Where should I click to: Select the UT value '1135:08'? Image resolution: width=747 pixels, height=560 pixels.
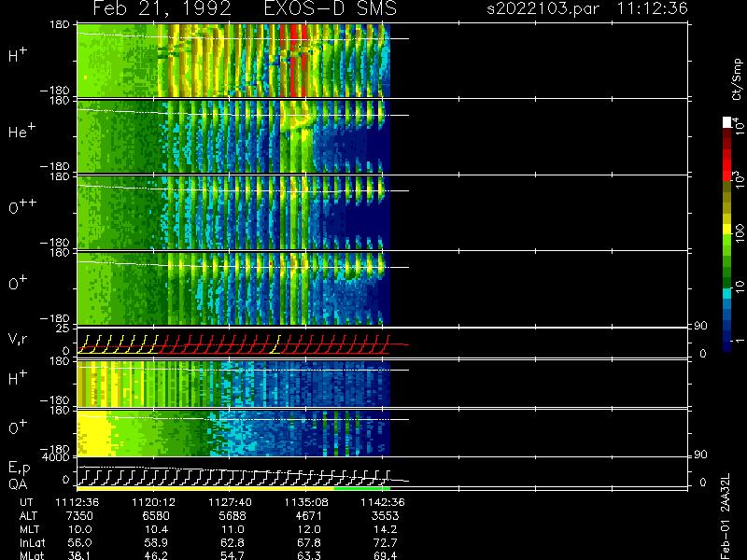[x=306, y=502]
